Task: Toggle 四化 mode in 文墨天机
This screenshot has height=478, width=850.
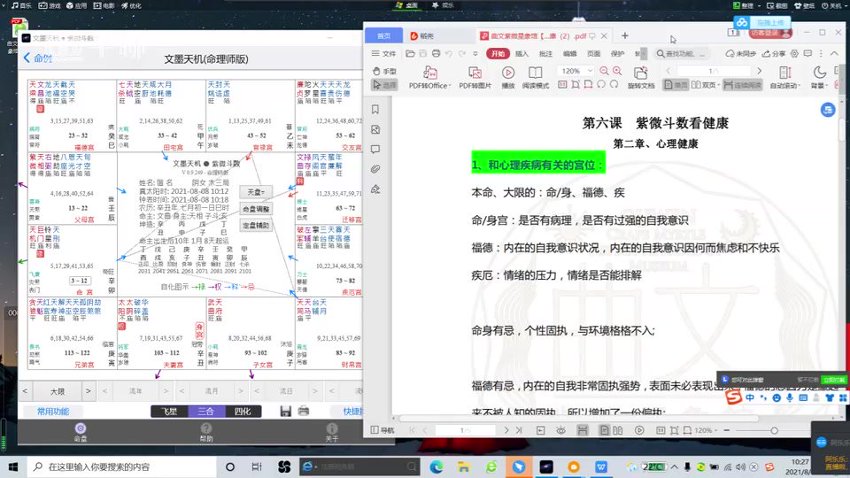Action: coord(242,411)
